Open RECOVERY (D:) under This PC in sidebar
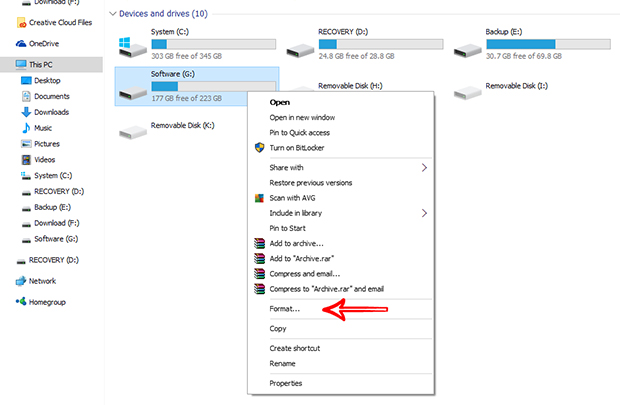 pyautogui.click(x=59, y=191)
